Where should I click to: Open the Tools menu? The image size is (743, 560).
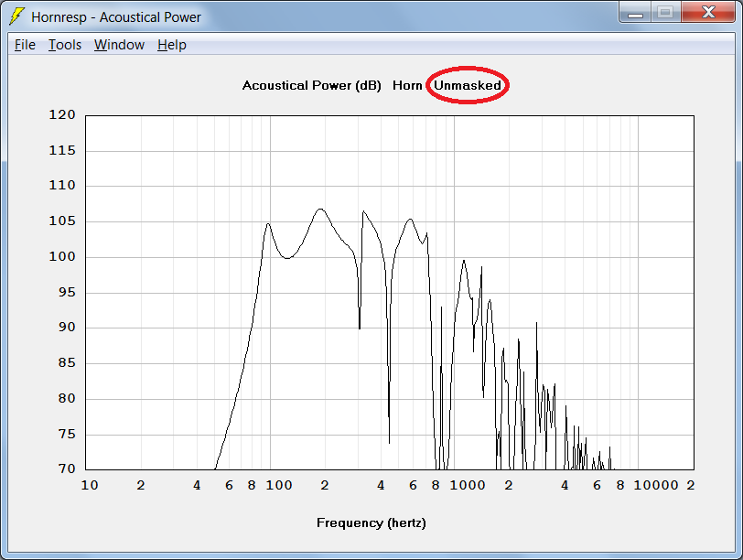click(x=65, y=45)
